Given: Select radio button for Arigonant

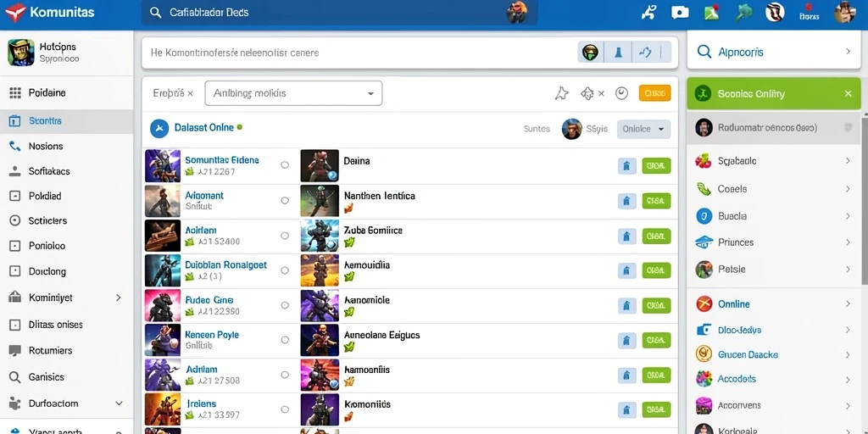Looking at the screenshot, I should 285,200.
